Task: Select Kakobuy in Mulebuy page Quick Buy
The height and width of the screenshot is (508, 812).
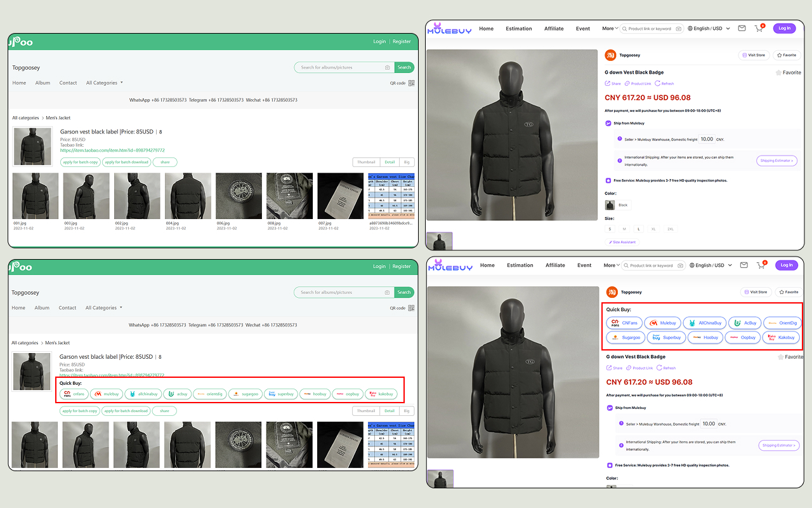Action: coord(781,337)
